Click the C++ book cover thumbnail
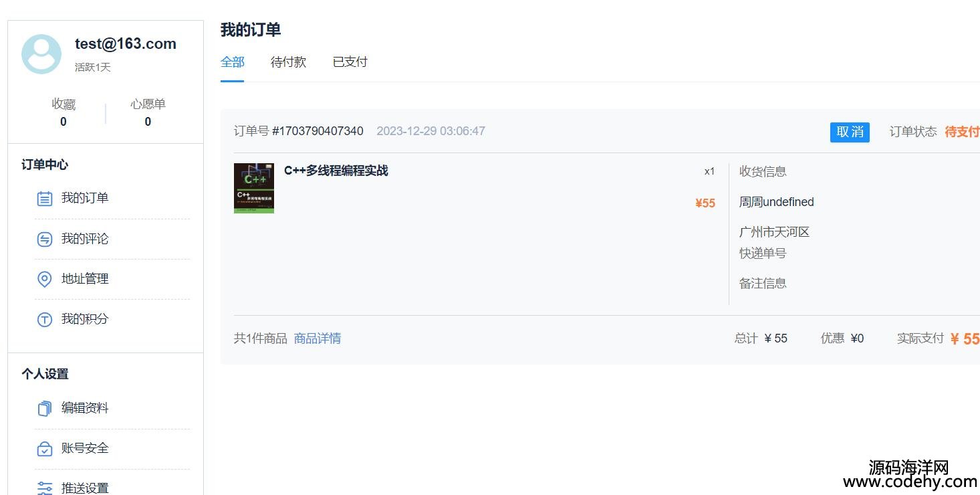Image resolution: width=980 pixels, height=495 pixels. pos(254,188)
